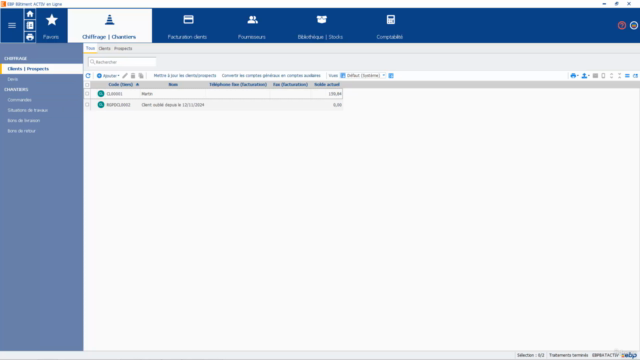Image resolution: width=640 pixels, height=360 pixels.
Task: Click the Nom column header
Action: [173, 84]
